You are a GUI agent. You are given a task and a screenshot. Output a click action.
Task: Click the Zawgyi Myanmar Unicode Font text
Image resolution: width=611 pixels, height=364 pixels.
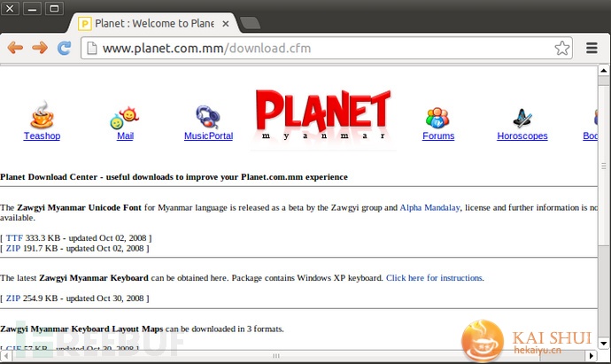point(79,208)
